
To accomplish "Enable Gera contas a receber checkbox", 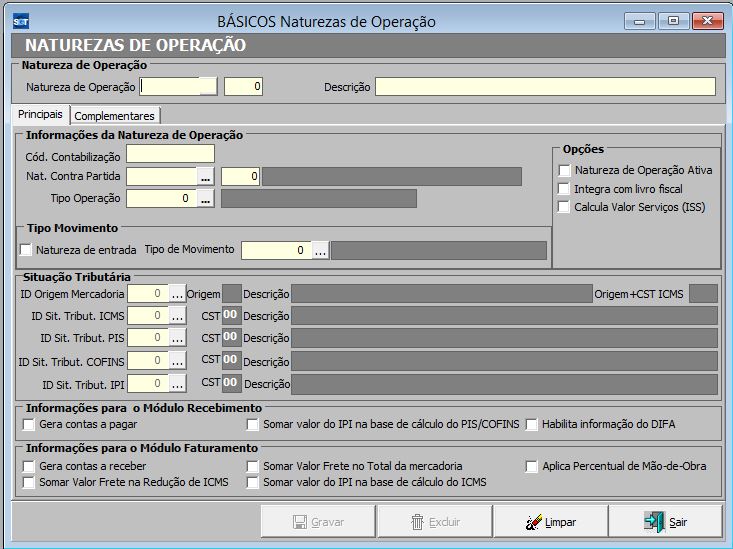I will click(x=29, y=466).
